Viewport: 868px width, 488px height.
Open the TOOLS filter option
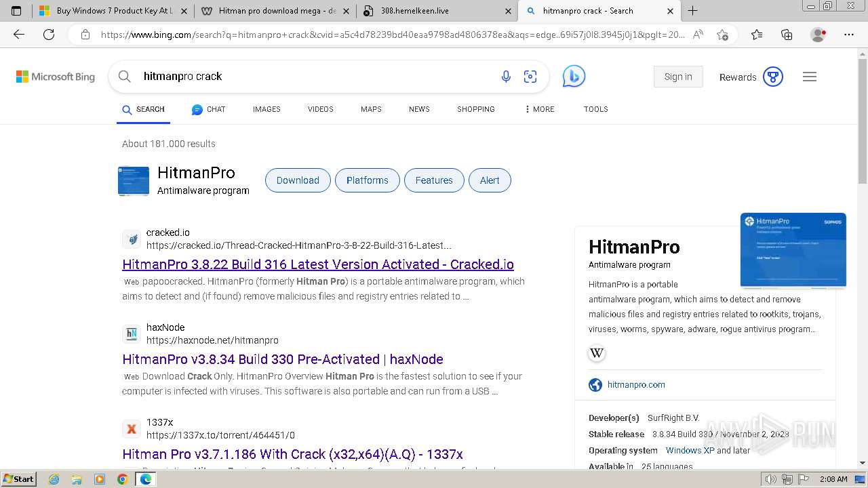(x=596, y=109)
